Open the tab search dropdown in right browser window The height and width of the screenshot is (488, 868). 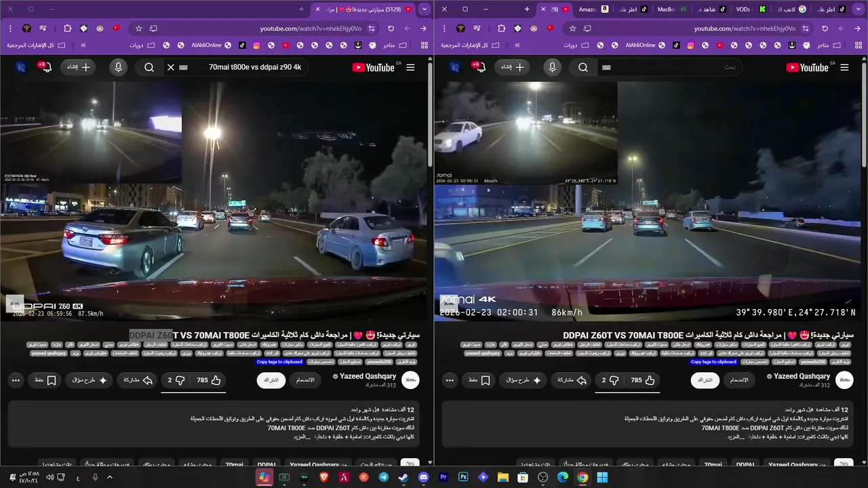pos(858,9)
